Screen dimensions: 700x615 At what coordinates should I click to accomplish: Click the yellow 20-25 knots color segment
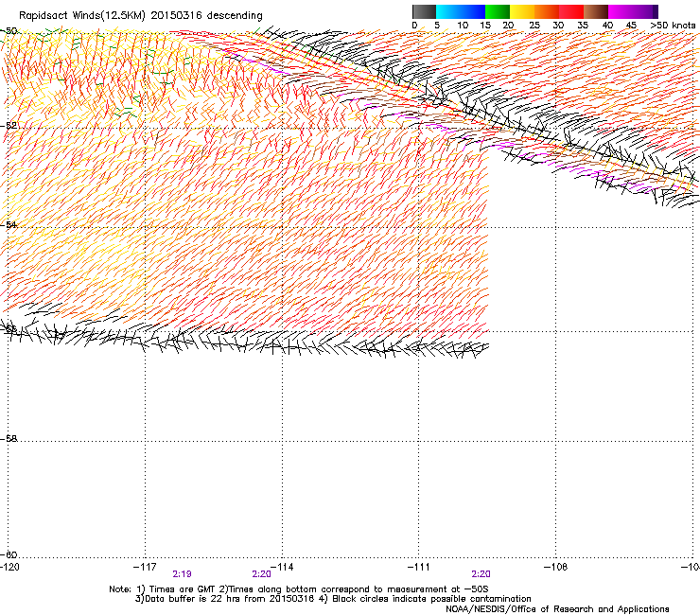[522, 11]
